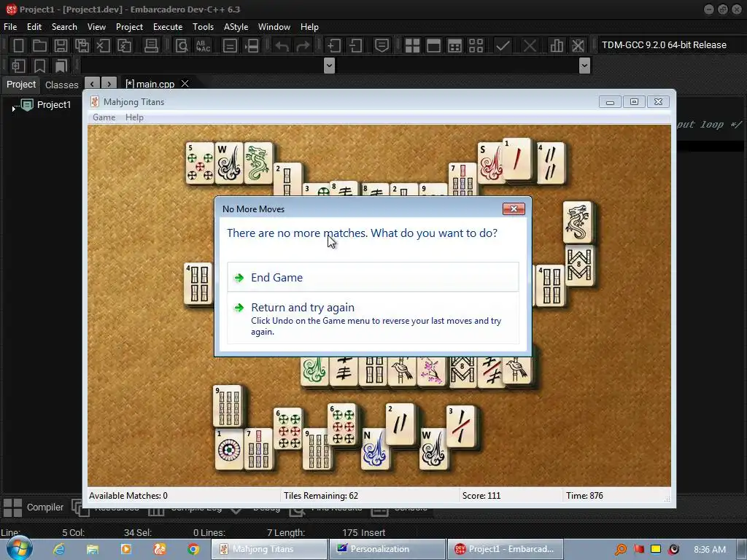Open the first class browser dropdown arrow
The width and height of the screenshot is (747, 560).
click(x=329, y=65)
